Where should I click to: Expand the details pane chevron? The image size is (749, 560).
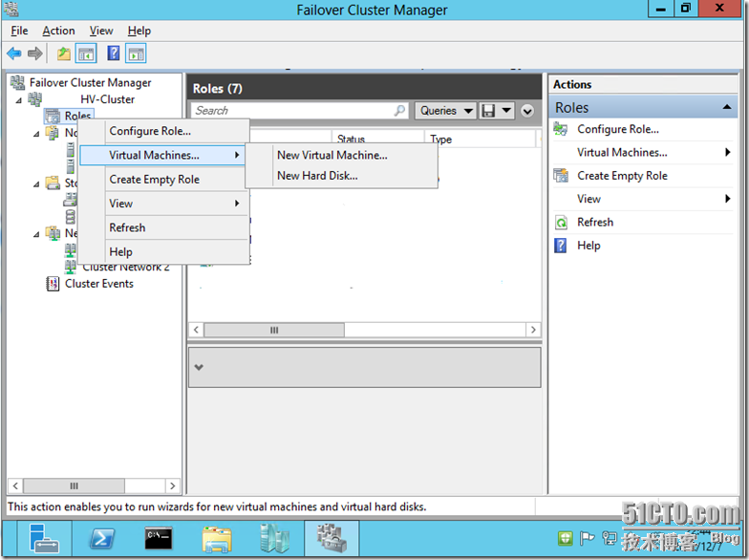(199, 367)
